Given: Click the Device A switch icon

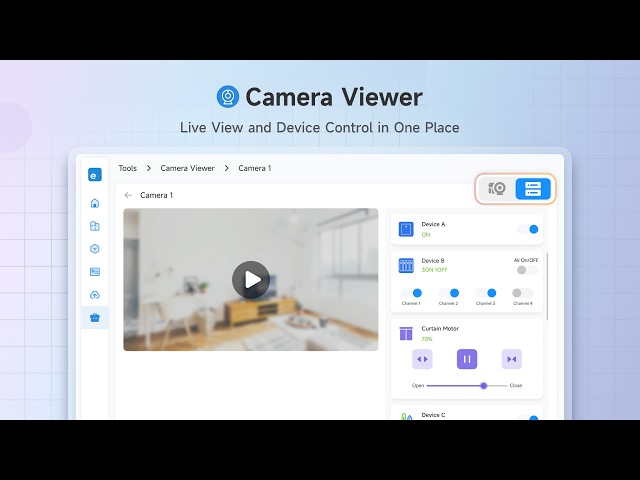Looking at the screenshot, I should [x=406, y=229].
